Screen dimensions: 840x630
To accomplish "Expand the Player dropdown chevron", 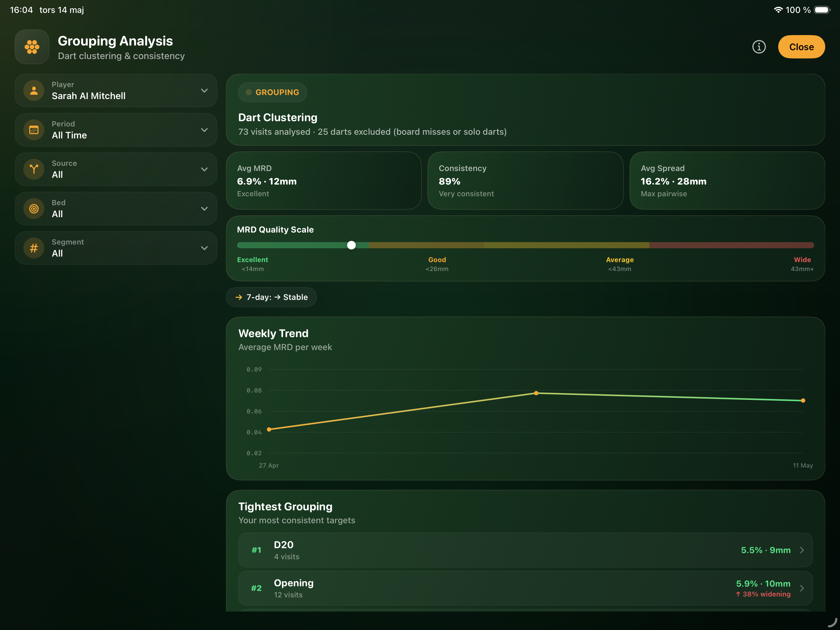I will coord(204,90).
